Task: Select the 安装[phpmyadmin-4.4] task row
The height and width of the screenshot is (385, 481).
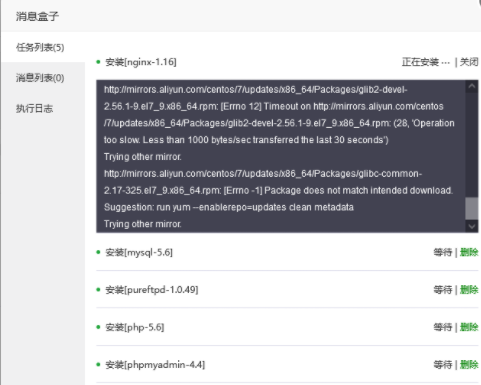Action: click(x=287, y=365)
